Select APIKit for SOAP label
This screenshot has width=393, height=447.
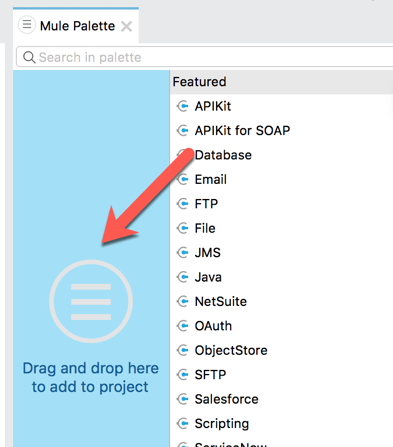click(x=242, y=131)
